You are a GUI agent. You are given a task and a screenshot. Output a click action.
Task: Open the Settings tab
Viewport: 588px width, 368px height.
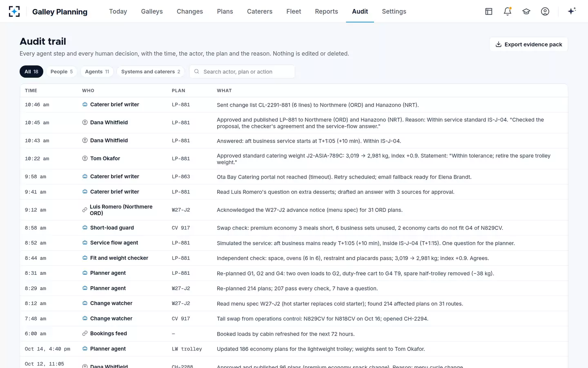pyautogui.click(x=394, y=11)
